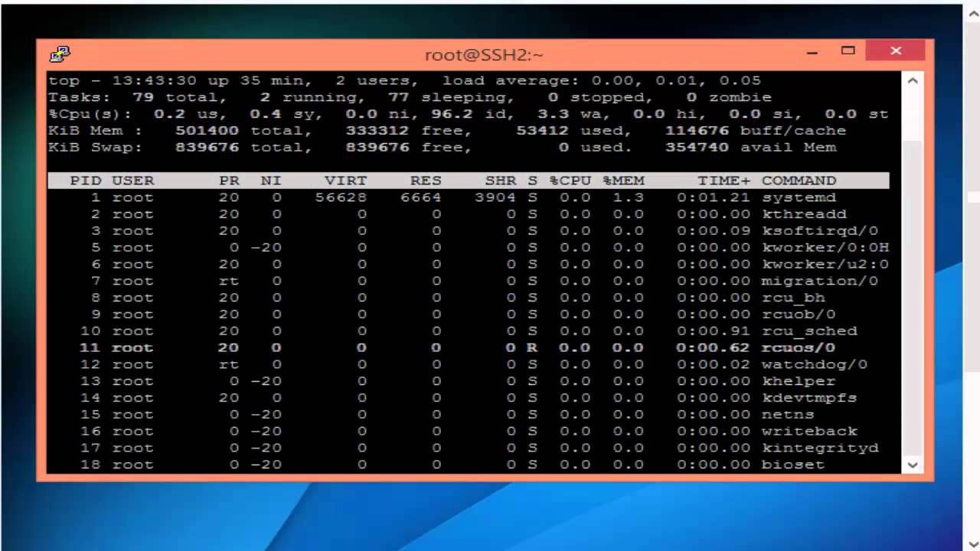Click the 0:00.62 time of rcuos/0
Screen dimensions: 980x551
coord(714,347)
